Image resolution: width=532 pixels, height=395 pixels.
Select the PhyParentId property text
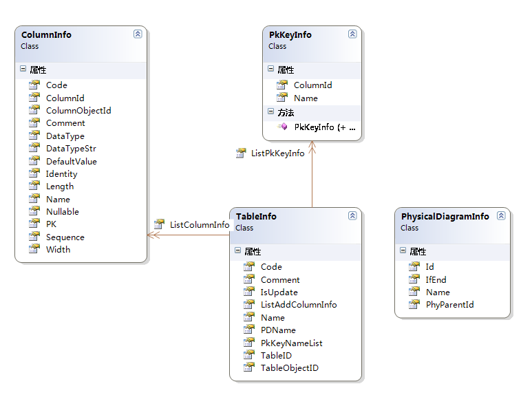449,305
